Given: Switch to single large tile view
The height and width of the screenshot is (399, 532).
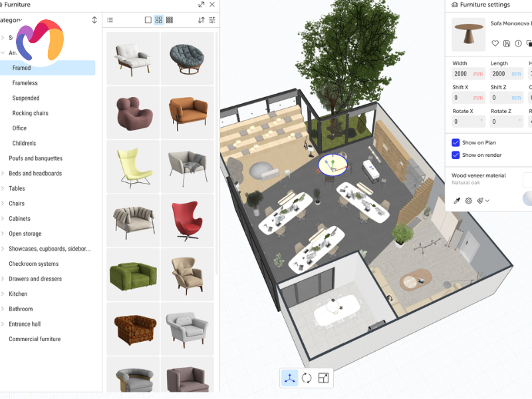Looking at the screenshot, I should click(148, 20).
